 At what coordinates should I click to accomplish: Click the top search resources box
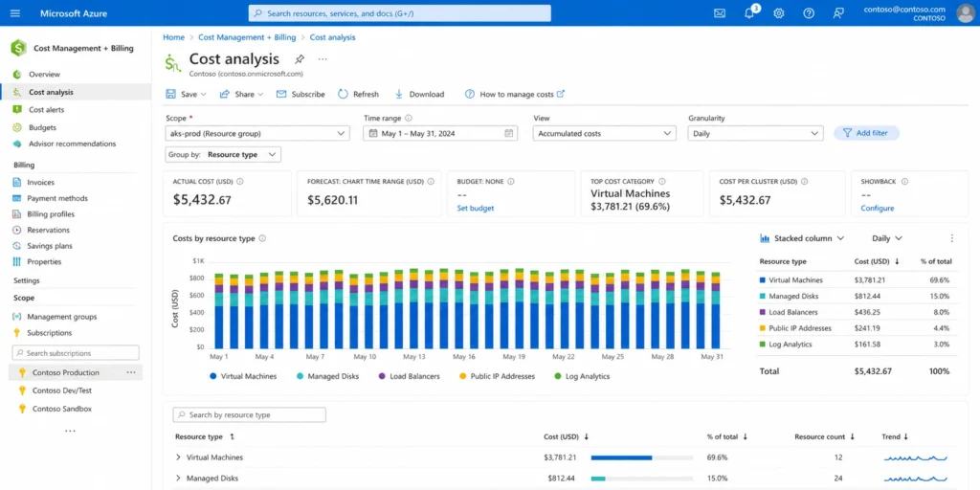pos(400,13)
